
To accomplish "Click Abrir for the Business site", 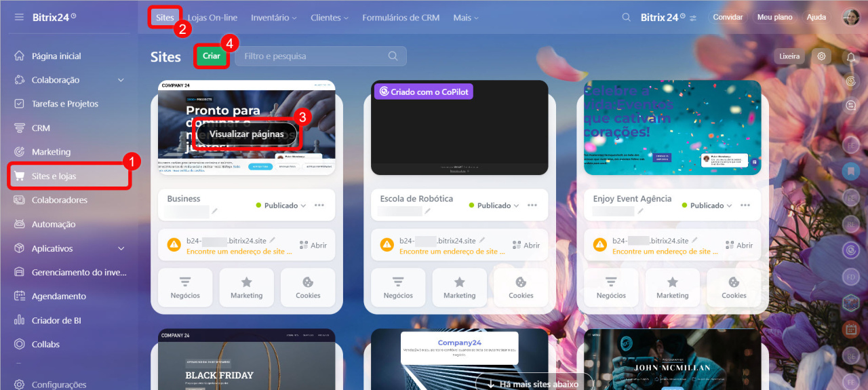I will [313, 246].
